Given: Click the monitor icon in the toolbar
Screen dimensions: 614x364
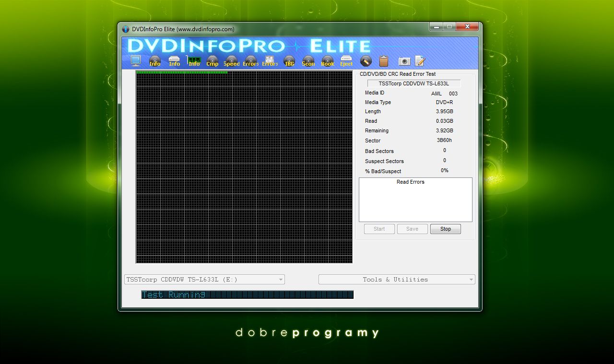Looking at the screenshot, I should 136,60.
